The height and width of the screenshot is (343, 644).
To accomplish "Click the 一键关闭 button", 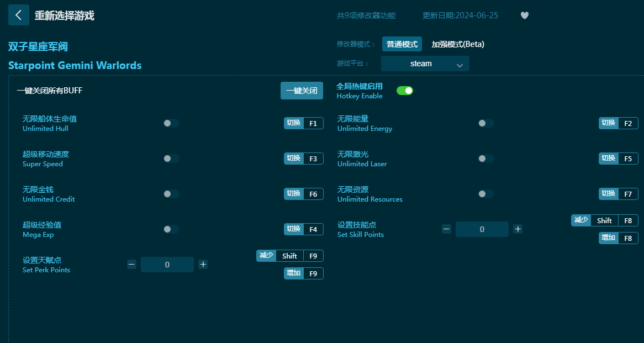I will pos(302,91).
